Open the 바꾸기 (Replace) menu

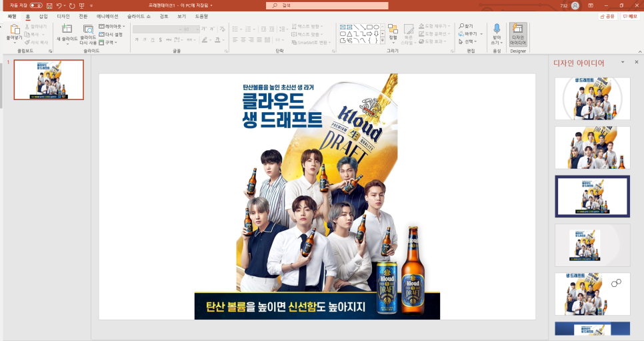[x=470, y=34]
